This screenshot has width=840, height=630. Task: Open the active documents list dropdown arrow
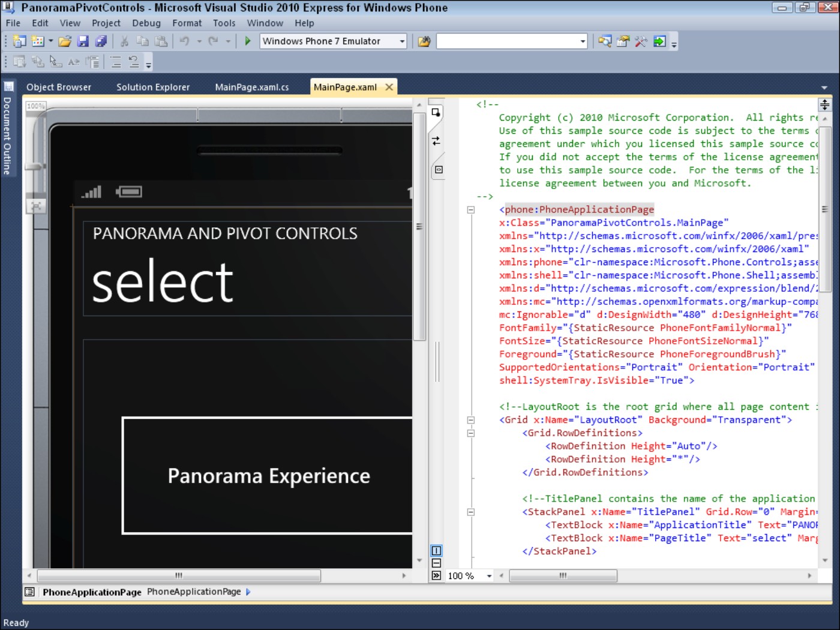[x=824, y=88]
